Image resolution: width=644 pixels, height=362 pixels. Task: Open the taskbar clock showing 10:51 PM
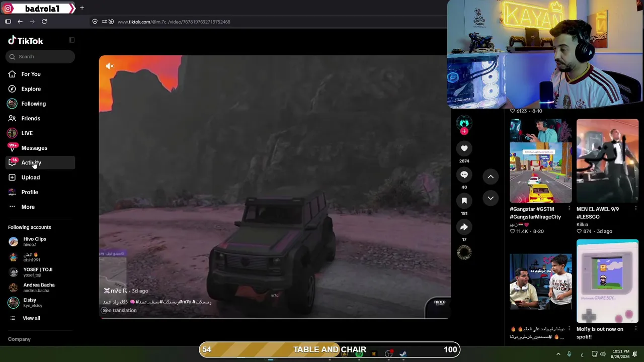(621, 354)
